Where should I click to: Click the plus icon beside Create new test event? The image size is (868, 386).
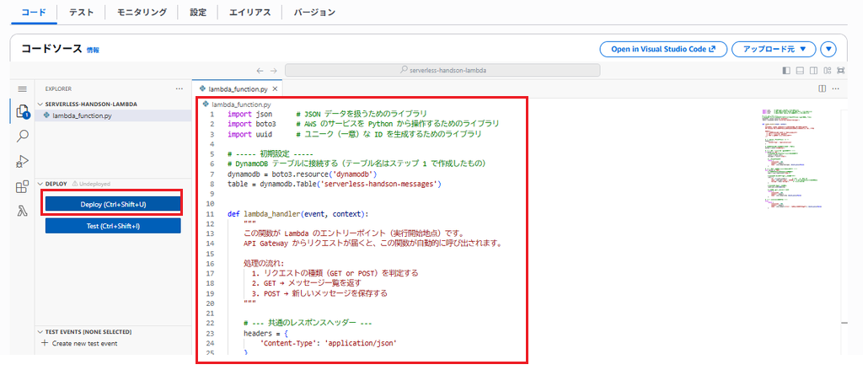click(45, 343)
